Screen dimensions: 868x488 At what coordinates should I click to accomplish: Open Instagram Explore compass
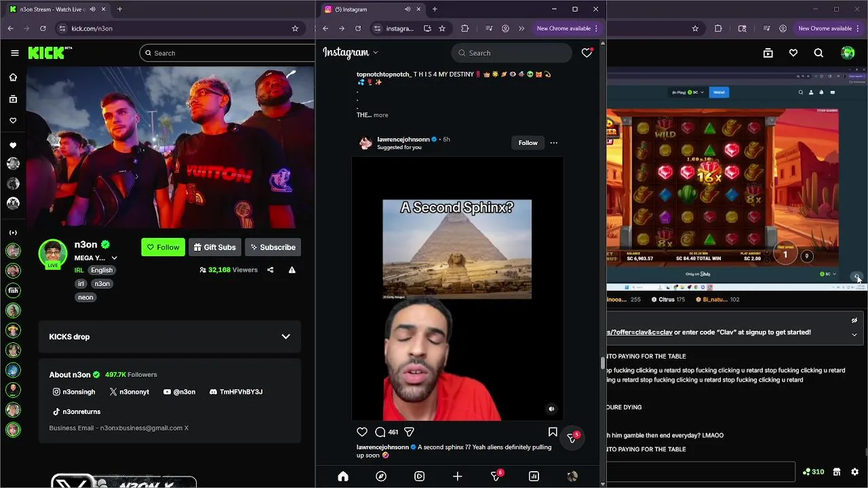click(381, 476)
